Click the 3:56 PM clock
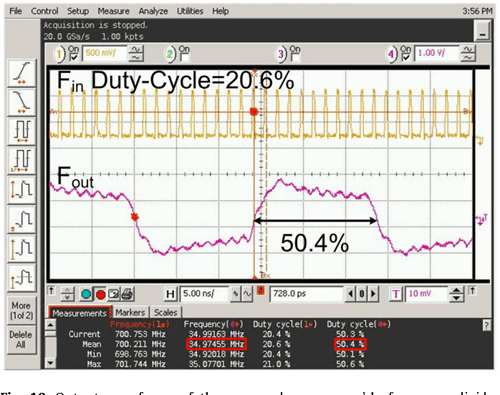Screen dimensions: 500x395 click(477, 11)
